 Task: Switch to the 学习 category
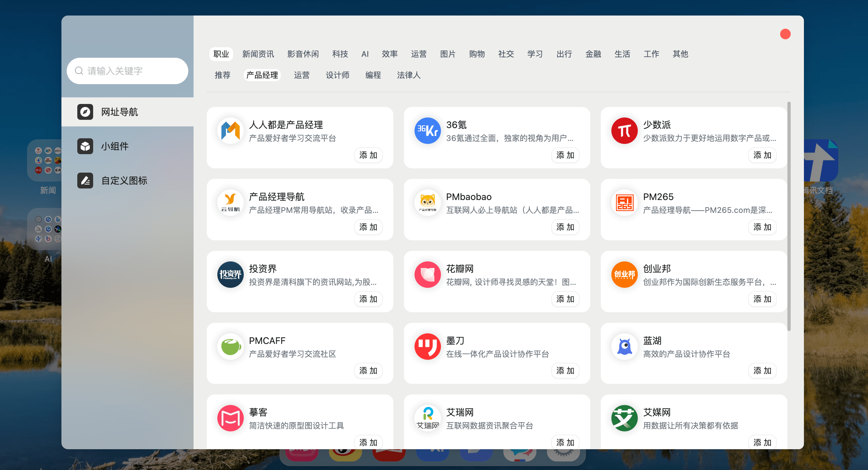click(x=535, y=54)
